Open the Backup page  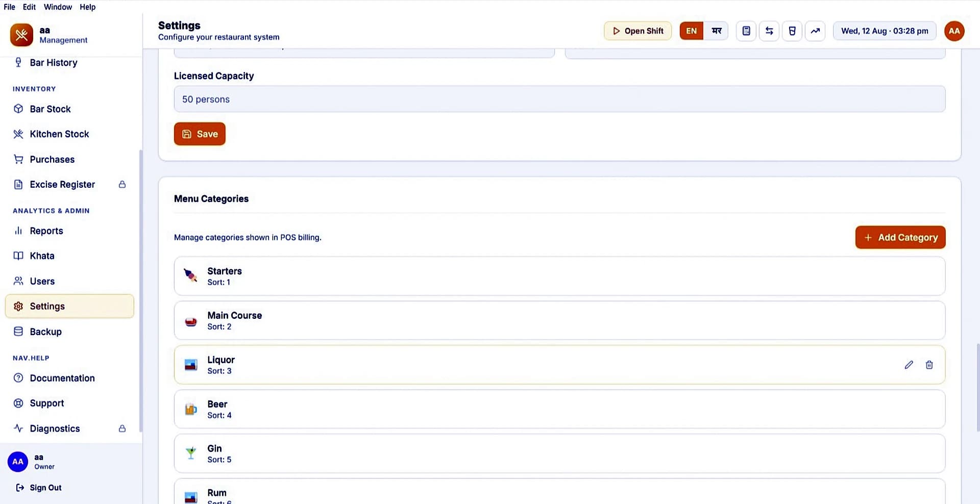pos(69,332)
